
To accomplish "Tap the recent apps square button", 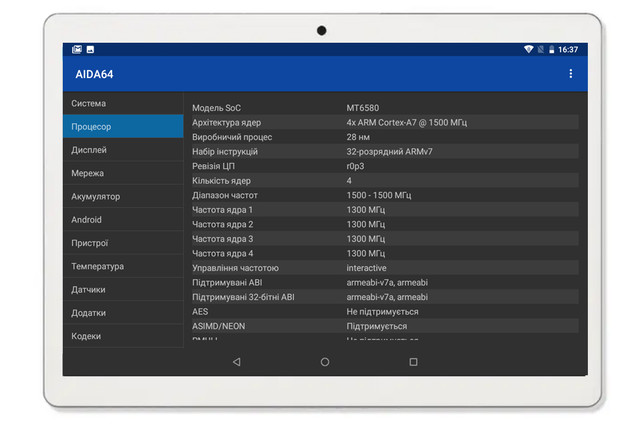I will pyautogui.click(x=413, y=362).
